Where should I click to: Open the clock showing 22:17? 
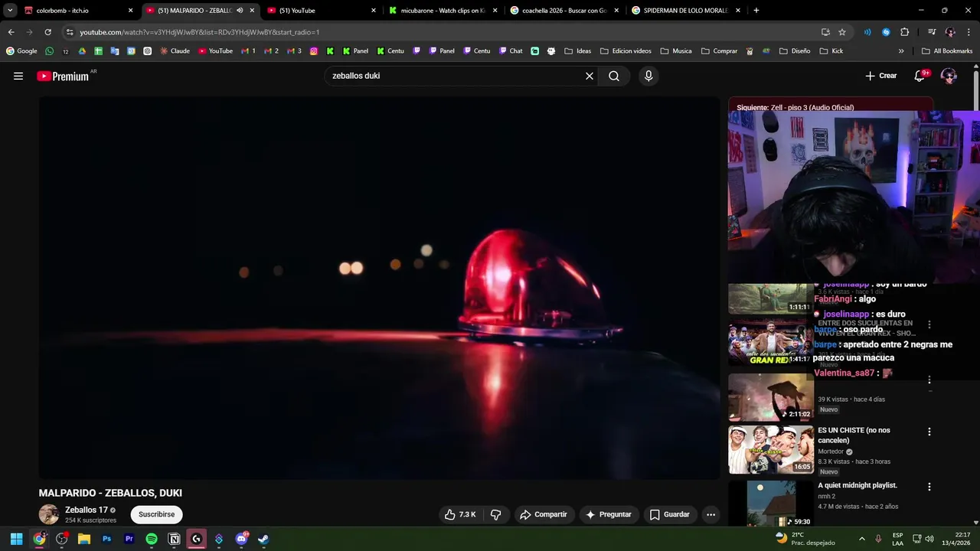[x=956, y=539]
